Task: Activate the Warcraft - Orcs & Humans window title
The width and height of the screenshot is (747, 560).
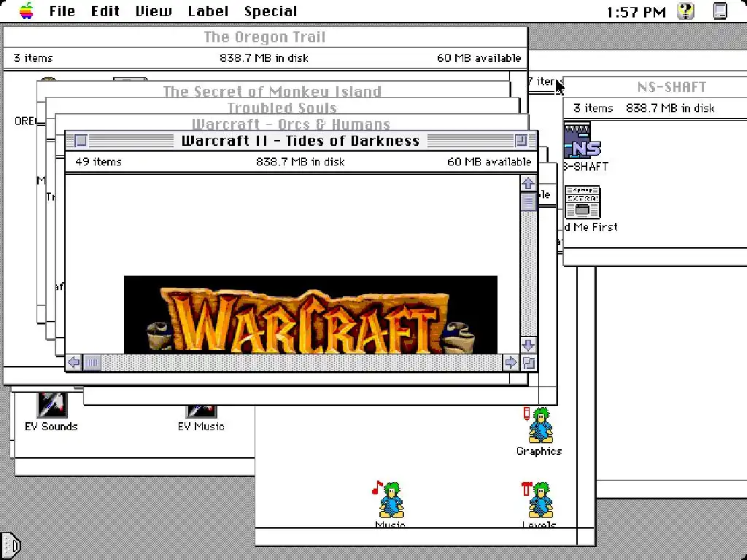Action: tap(291, 124)
